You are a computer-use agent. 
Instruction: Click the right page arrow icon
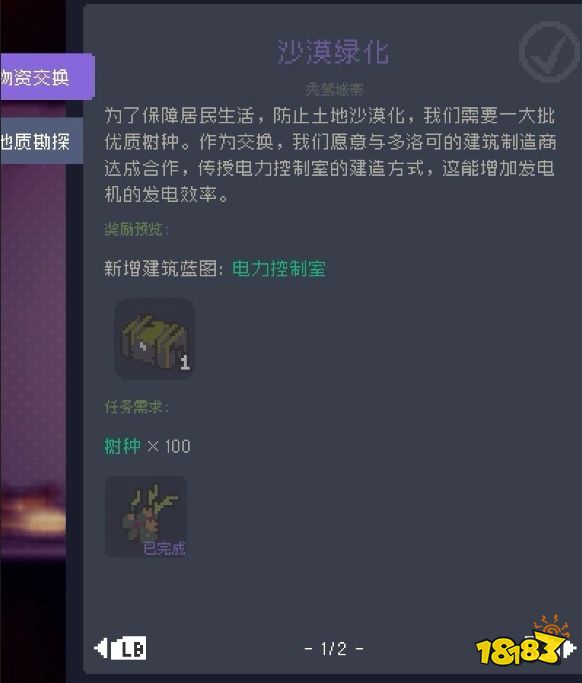coord(569,649)
